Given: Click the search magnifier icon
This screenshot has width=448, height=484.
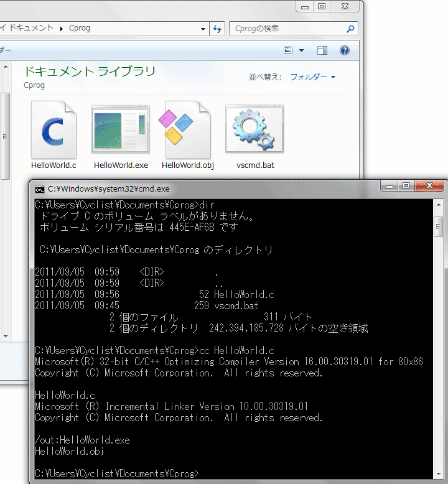Looking at the screenshot, I should click(x=350, y=29).
